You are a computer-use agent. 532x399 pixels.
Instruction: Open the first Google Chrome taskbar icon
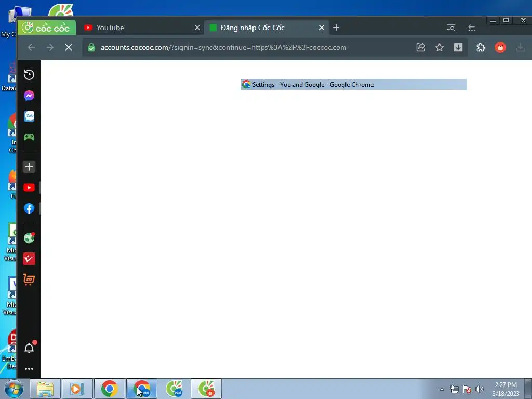pos(109,389)
